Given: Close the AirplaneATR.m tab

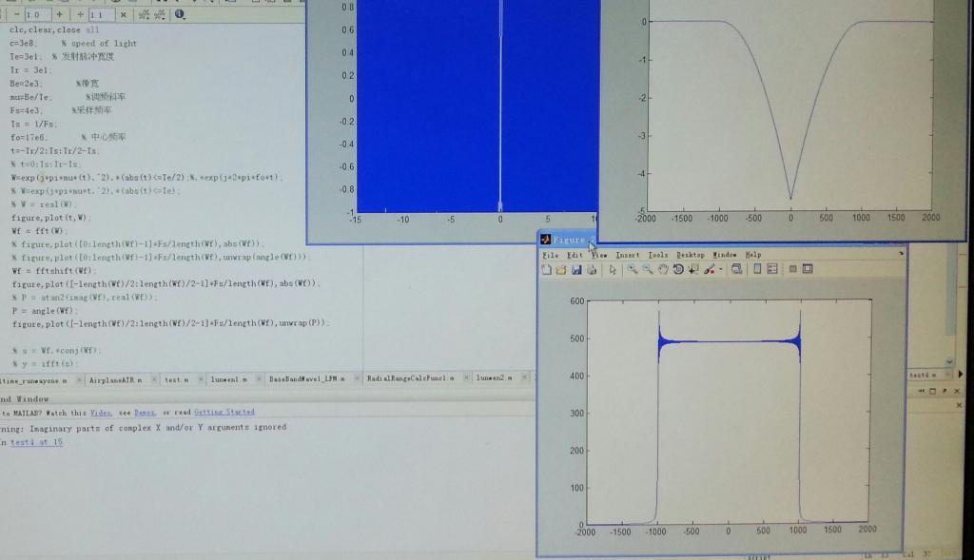Looking at the screenshot, I should [154, 380].
